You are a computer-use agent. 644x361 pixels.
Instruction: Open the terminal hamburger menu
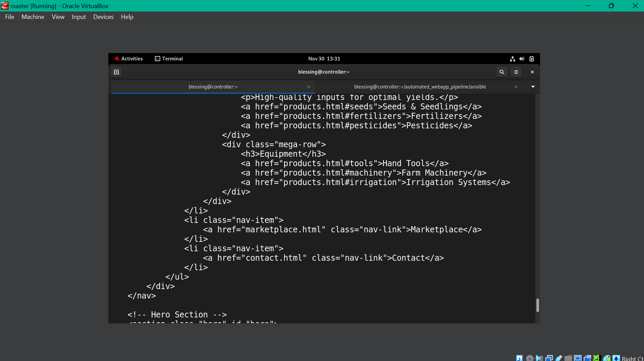click(x=516, y=72)
